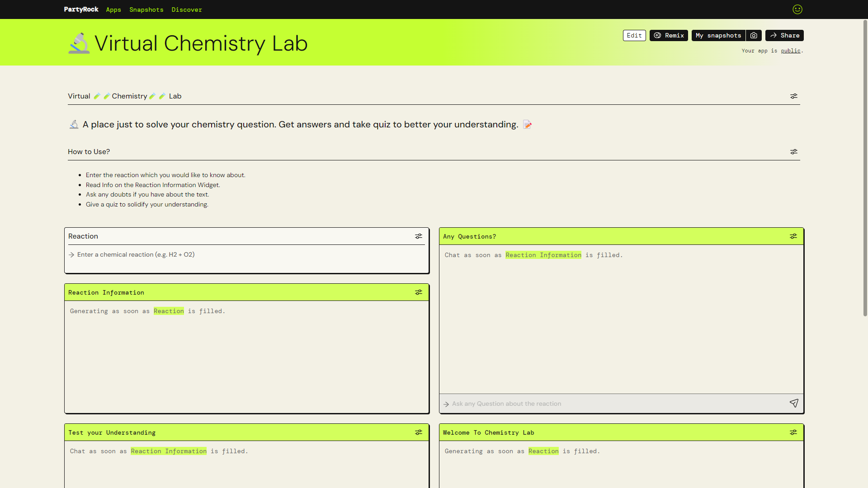Send a question using the paper plane icon

794,404
